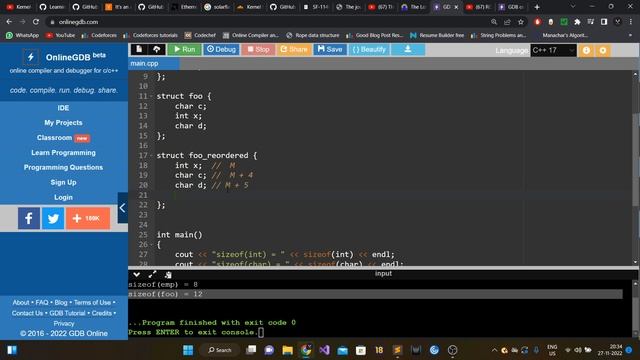
Task: Run the program
Action: [184, 49]
